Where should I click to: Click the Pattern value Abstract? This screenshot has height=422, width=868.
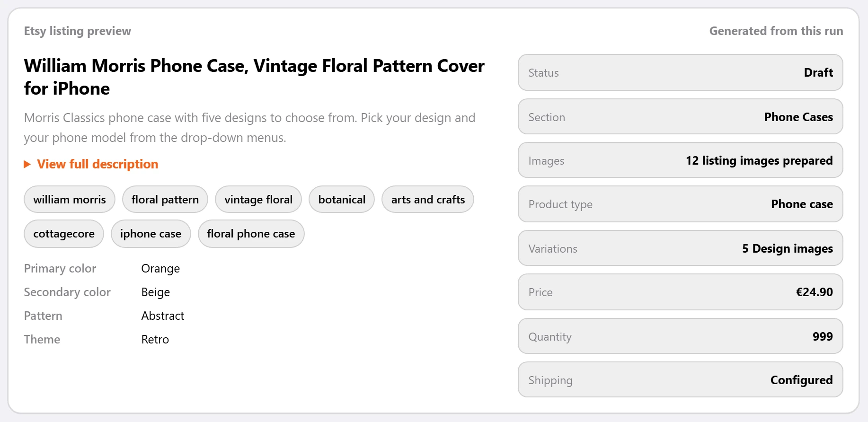[163, 316]
